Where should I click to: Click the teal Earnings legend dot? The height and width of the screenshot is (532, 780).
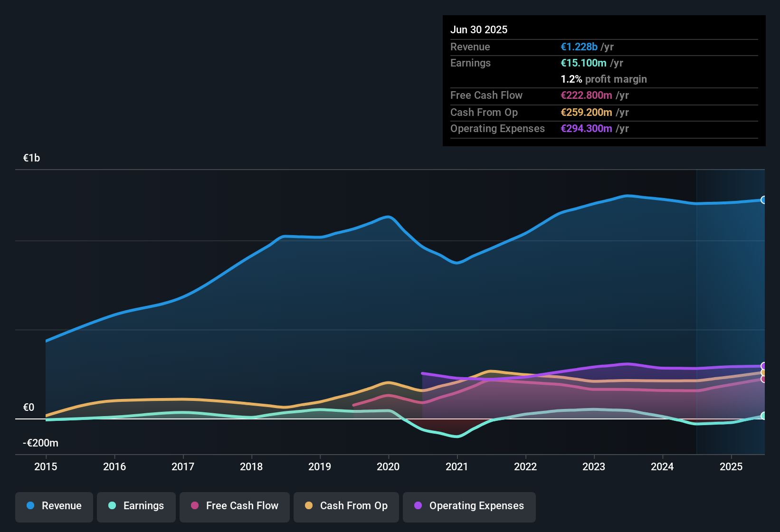[112, 506]
